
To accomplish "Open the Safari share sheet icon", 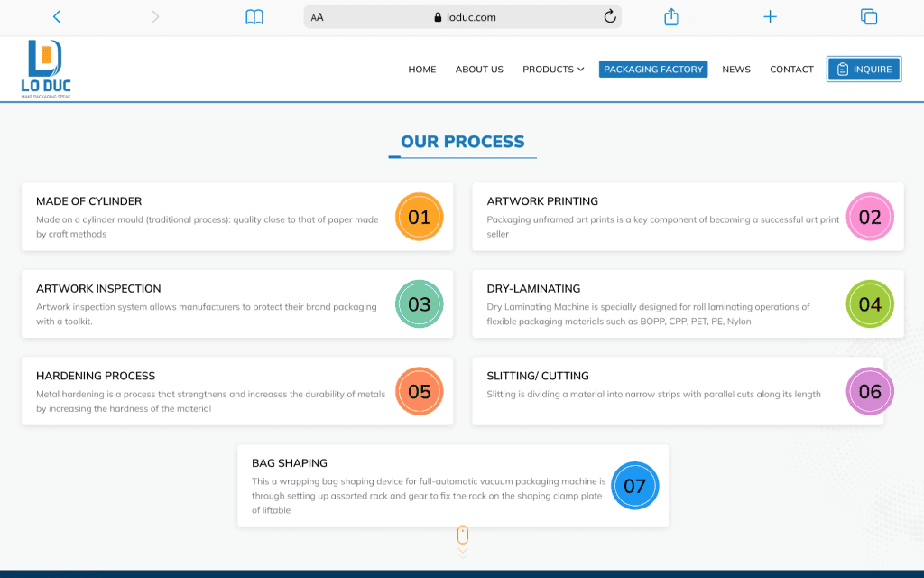I will click(671, 16).
